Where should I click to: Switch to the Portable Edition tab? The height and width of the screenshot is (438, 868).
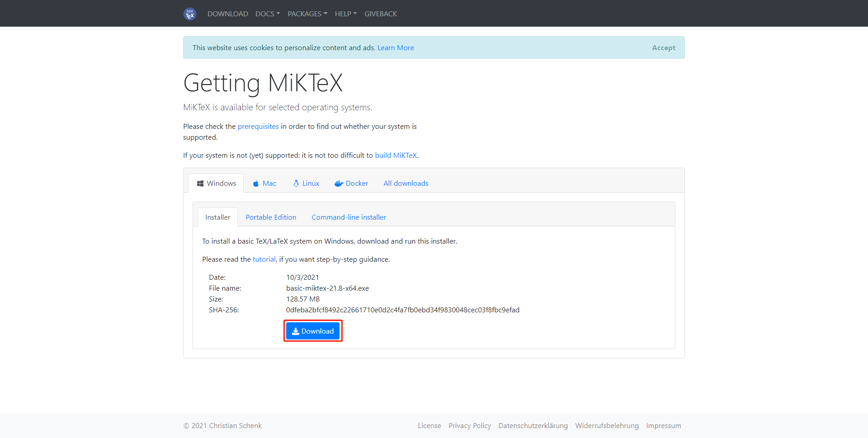[x=271, y=217]
